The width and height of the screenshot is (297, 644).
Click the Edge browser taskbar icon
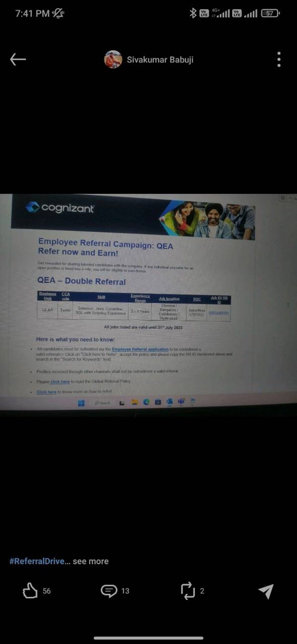(x=146, y=402)
